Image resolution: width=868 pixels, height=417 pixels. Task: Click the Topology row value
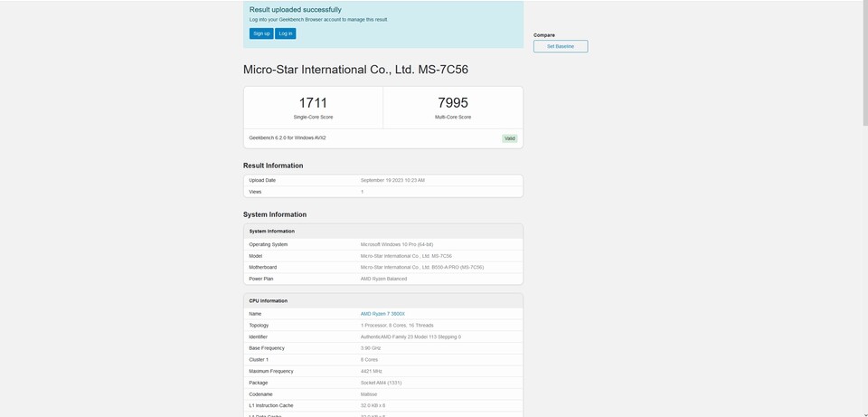(397, 325)
